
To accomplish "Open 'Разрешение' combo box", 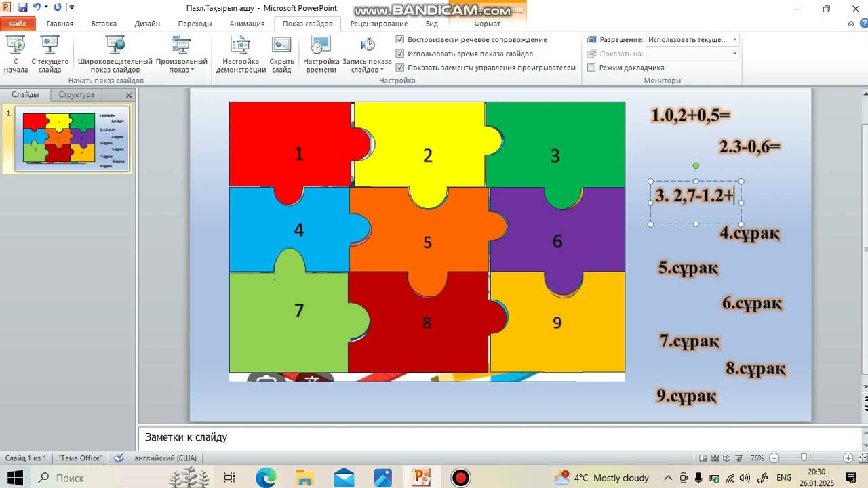I will (x=692, y=39).
